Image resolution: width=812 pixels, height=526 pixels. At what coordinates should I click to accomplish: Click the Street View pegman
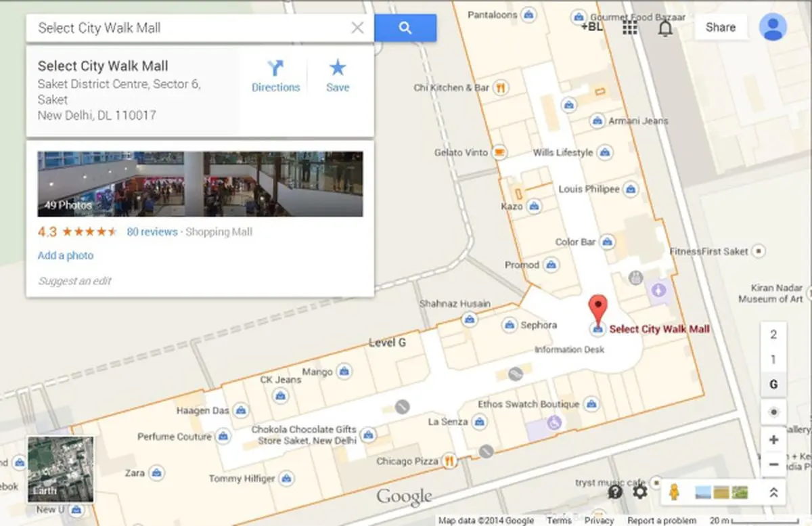point(673,492)
